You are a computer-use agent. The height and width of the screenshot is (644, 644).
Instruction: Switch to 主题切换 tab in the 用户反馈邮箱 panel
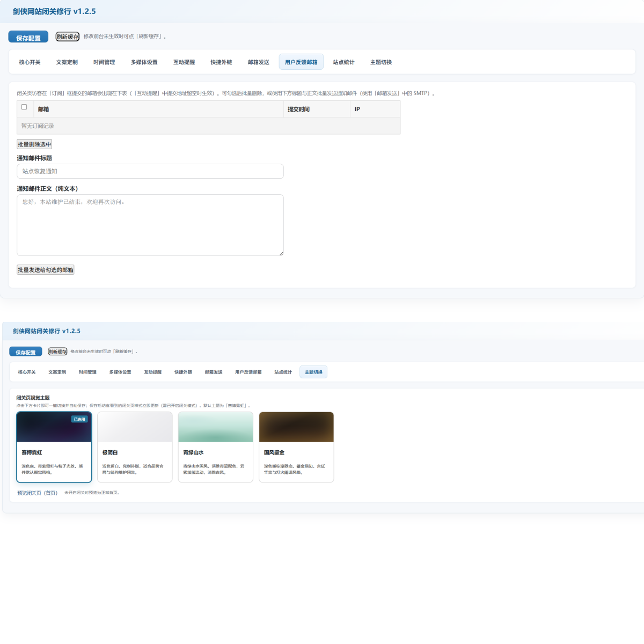point(381,62)
